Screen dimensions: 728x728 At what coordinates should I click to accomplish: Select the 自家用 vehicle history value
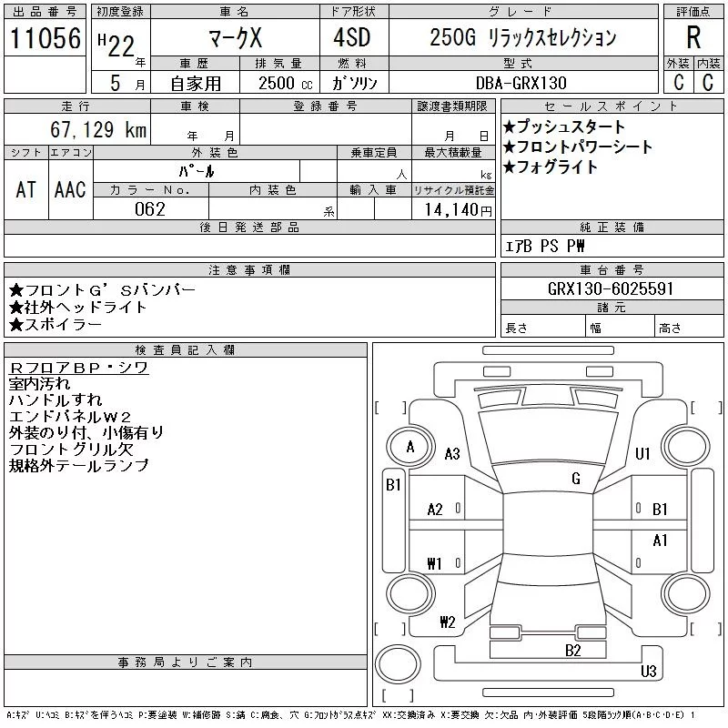tap(196, 84)
